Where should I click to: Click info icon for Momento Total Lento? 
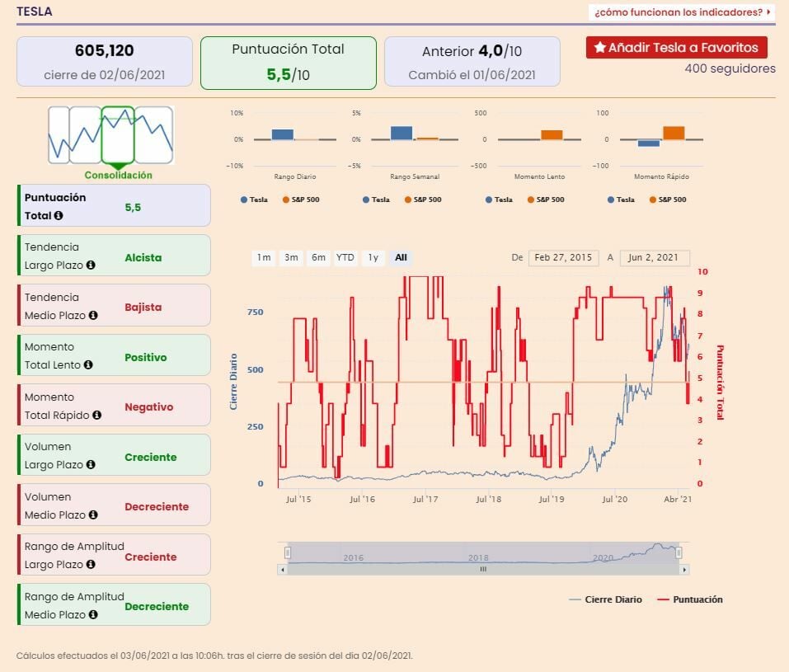[88, 365]
